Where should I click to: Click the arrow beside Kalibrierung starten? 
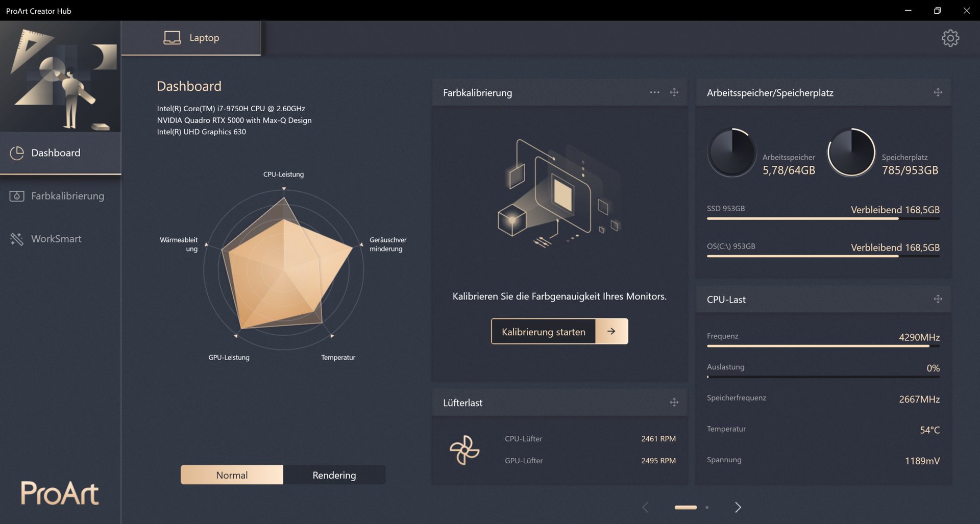(611, 331)
